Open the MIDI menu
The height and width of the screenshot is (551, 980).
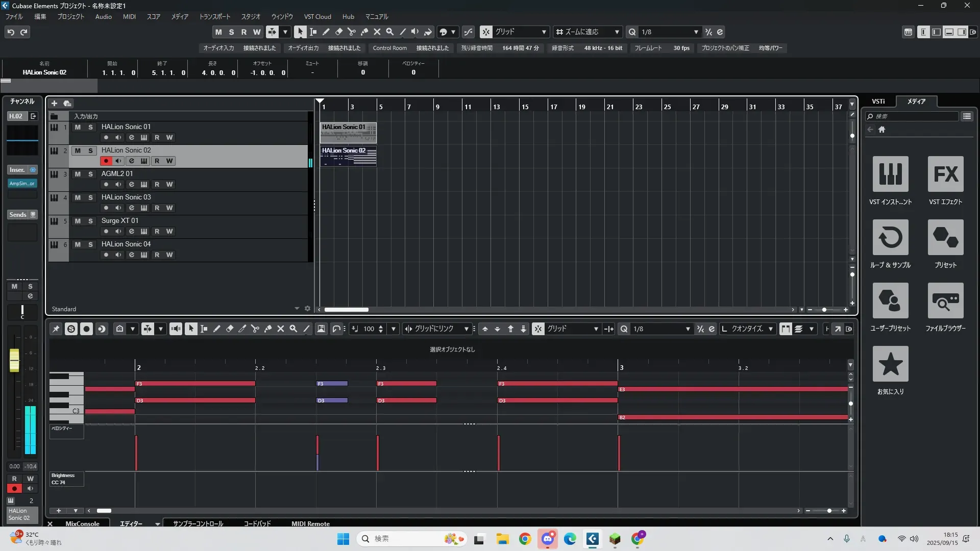[129, 17]
